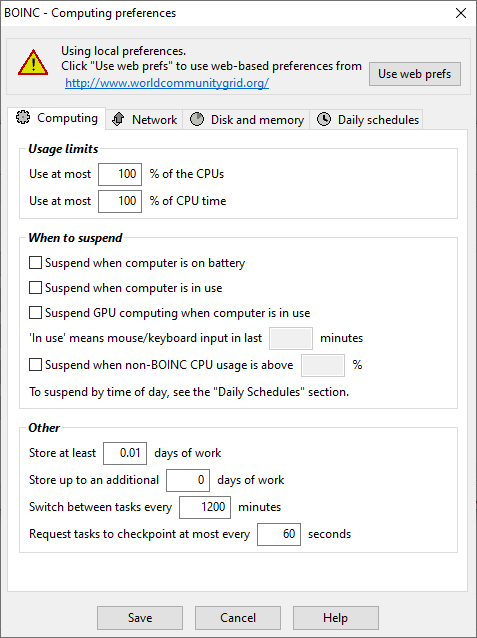The width and height of the screenshot is (477, 638).
Task: Switch to the Network tab
Action: (144, 120)
